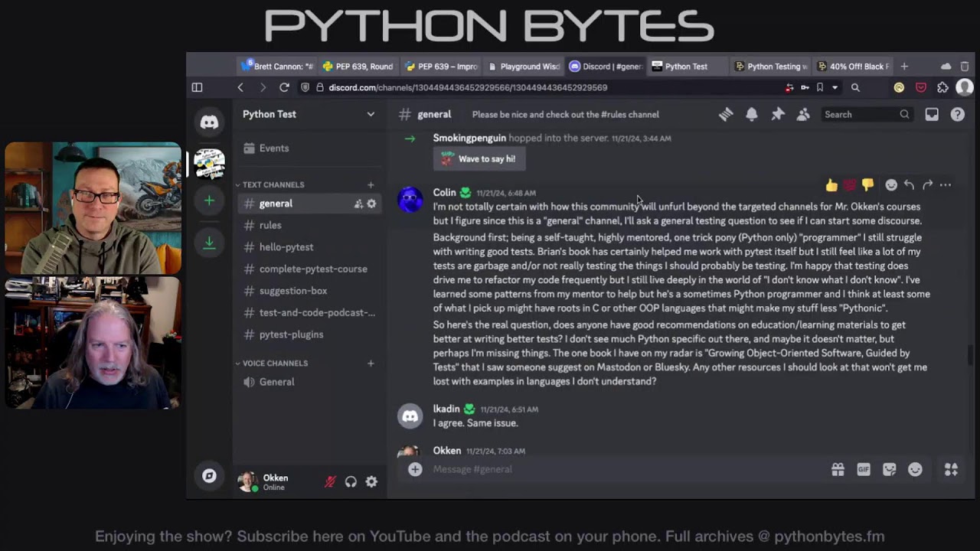Switch to PEP 639, Round tab
The height and width of the screenshot is (551, 980).
[358, 67]
